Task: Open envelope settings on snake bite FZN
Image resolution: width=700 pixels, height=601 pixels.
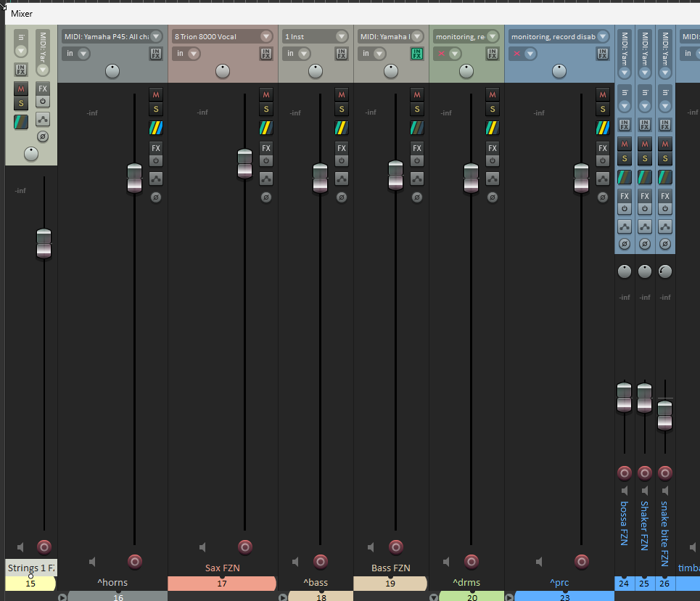Action: (664, 226)
